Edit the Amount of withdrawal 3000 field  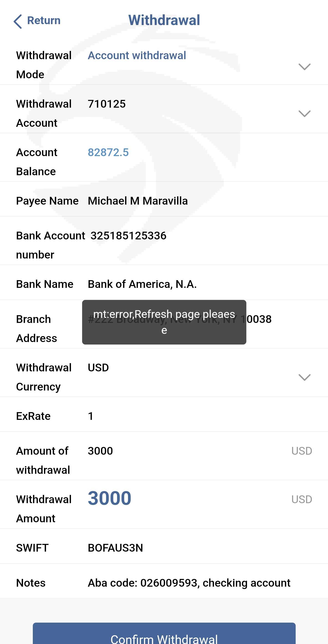100,451
